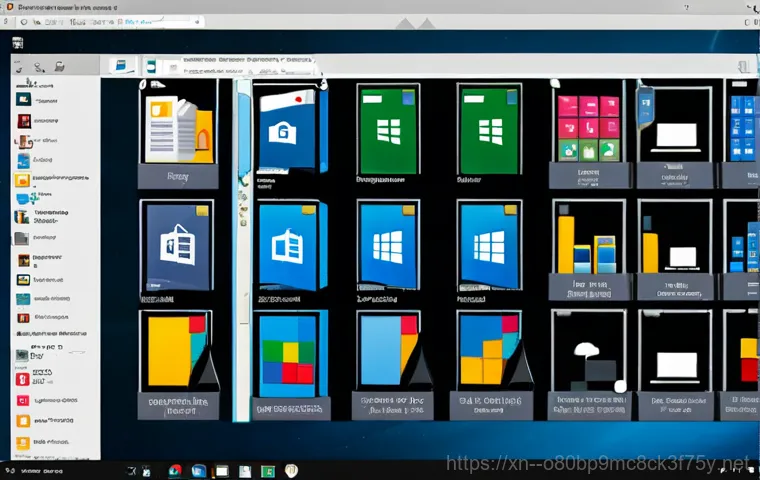Click the dark teal icon in the sidebar list
This screenshot has height=480, width=760.
coord(23,99)
